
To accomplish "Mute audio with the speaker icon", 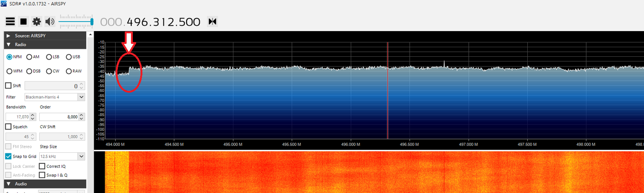I will (x=49, y=22).
